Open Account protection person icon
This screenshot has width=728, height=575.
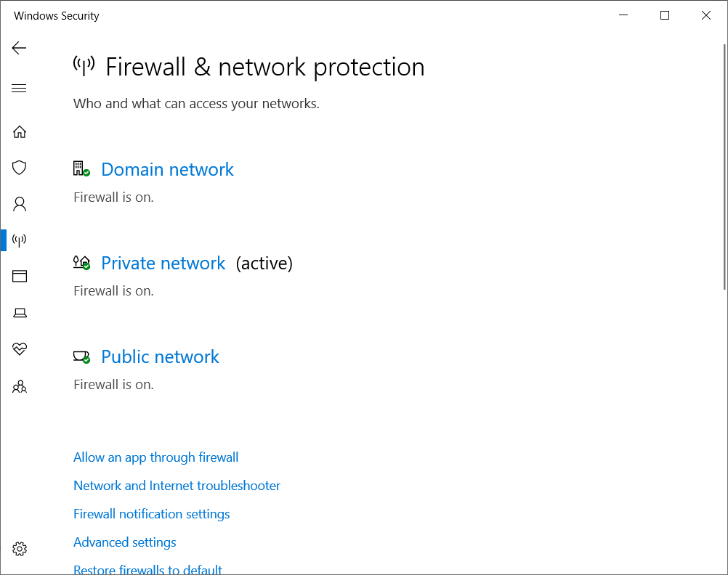[20, 204]
